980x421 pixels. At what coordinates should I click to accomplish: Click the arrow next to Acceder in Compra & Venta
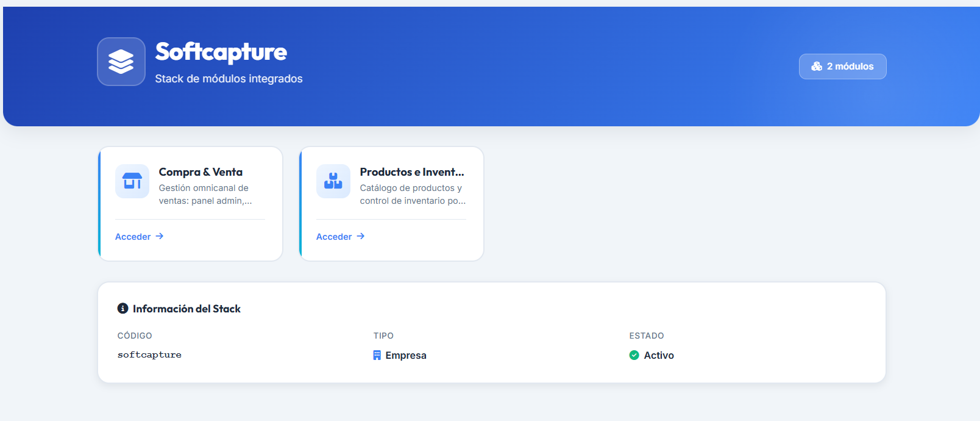coord(159,236)
